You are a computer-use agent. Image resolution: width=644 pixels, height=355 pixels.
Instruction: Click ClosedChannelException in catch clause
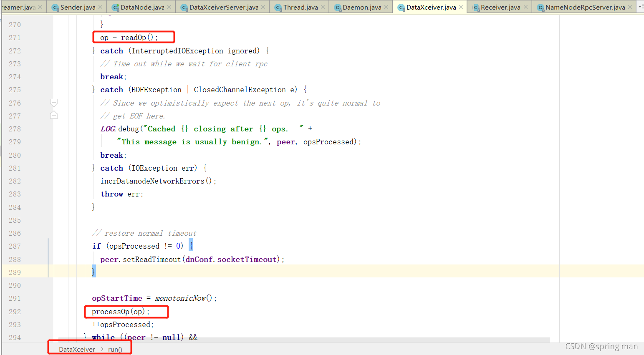[x=240, y=90]
